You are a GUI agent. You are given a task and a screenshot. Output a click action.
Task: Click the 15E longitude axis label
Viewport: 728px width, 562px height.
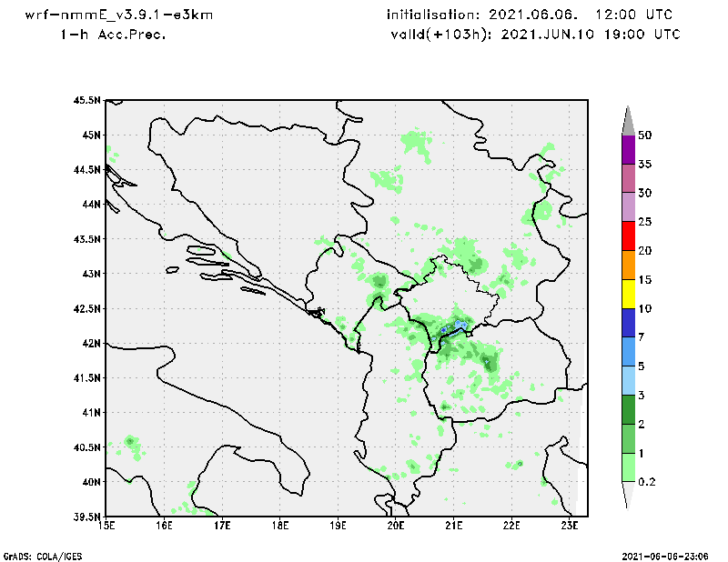(106, 526)
